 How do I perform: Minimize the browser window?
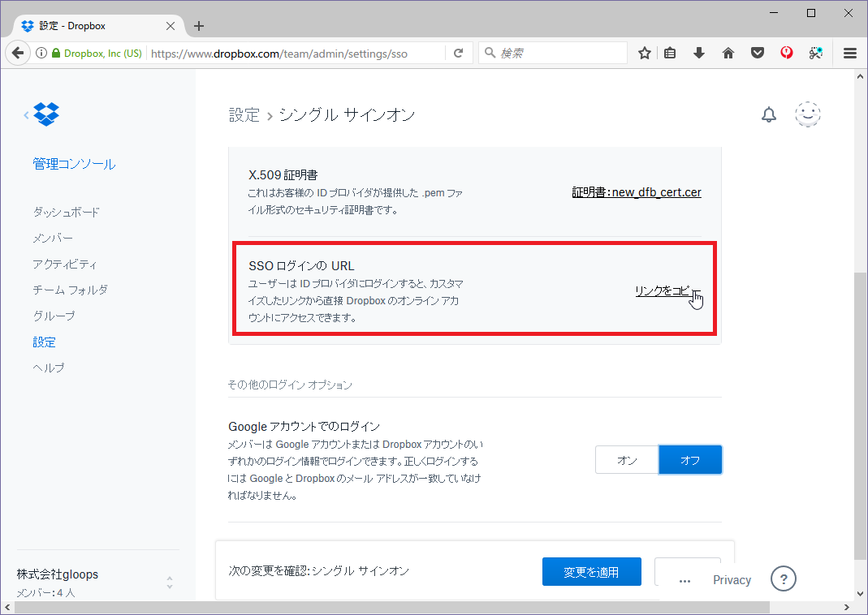point(774,13)
